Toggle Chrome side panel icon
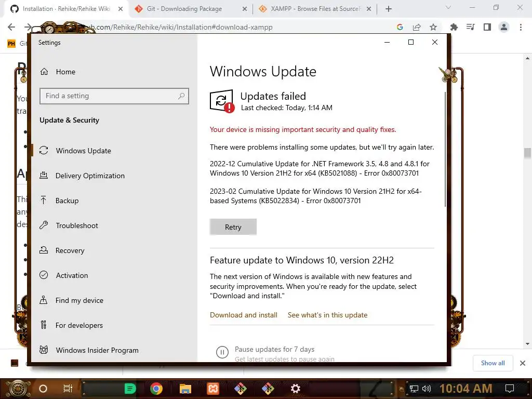 coord(487,27)
